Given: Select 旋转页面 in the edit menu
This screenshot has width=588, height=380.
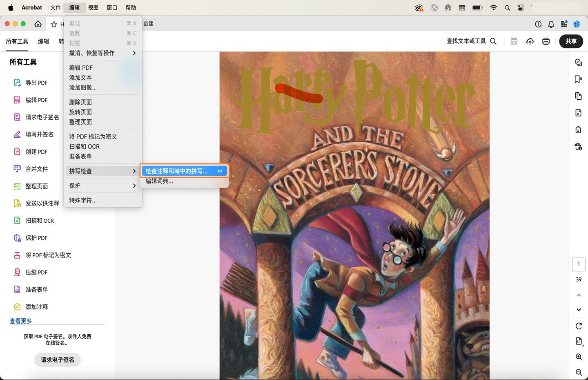Looking at the screenshot, I should tap(80, 112).
